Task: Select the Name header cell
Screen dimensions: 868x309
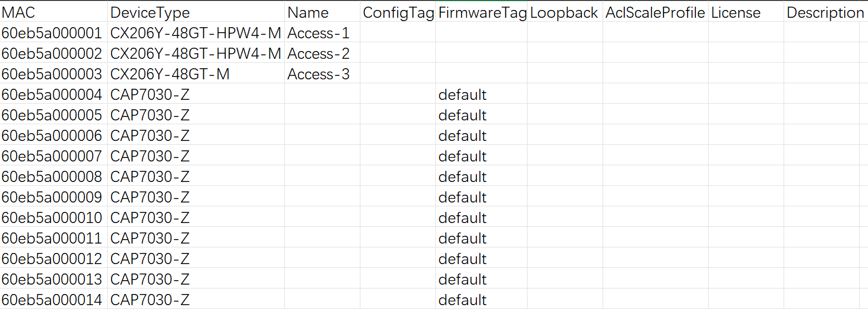Action: [x=322, y=12]
